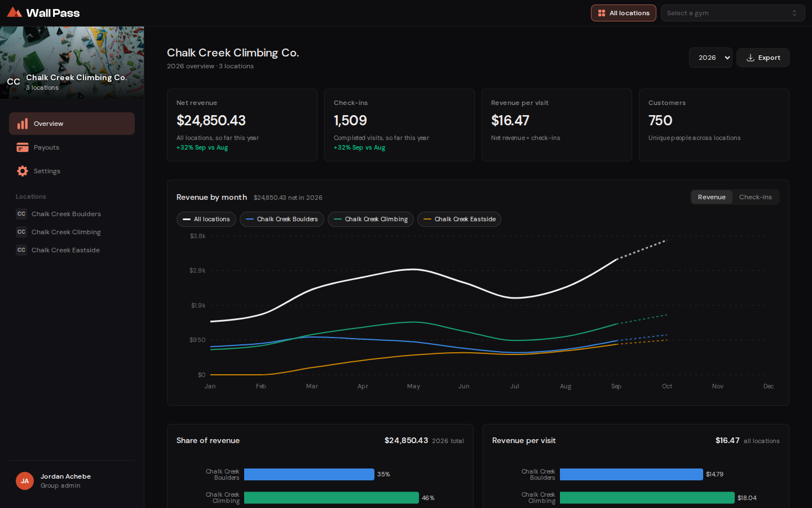Click the CC organization badge in sidebar header
The image size is (812, 508).
click(14, 82)
